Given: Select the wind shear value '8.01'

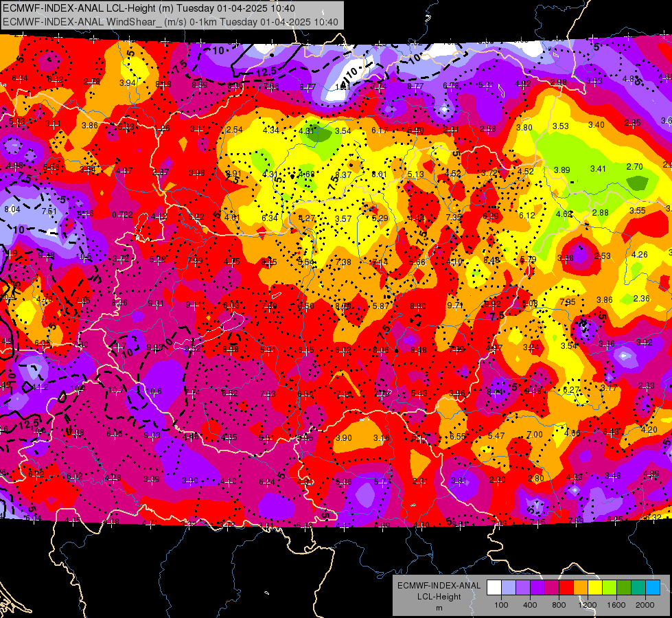Looking at the screenshot, I should [380, 174].
